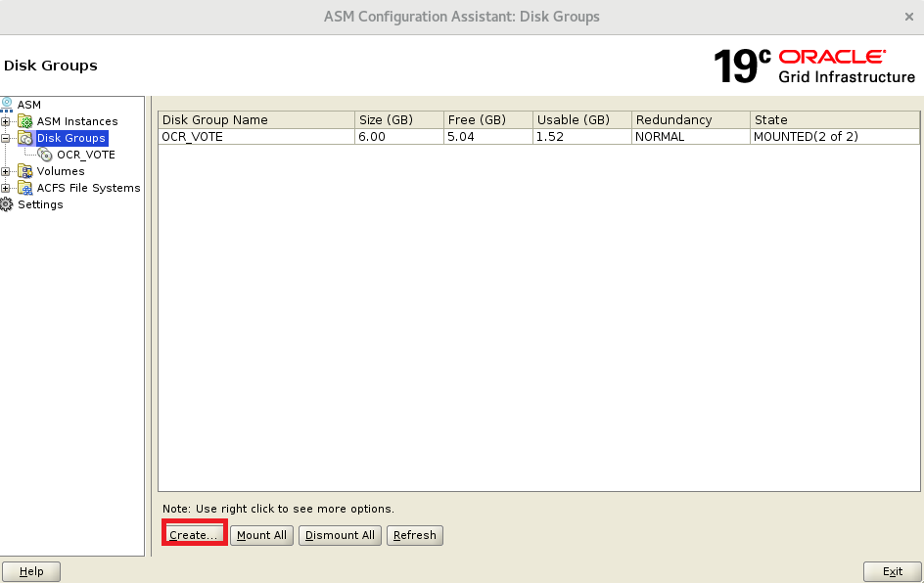
Task: Expand the ACFS File Systems tree node
Action: click(5, 188)
